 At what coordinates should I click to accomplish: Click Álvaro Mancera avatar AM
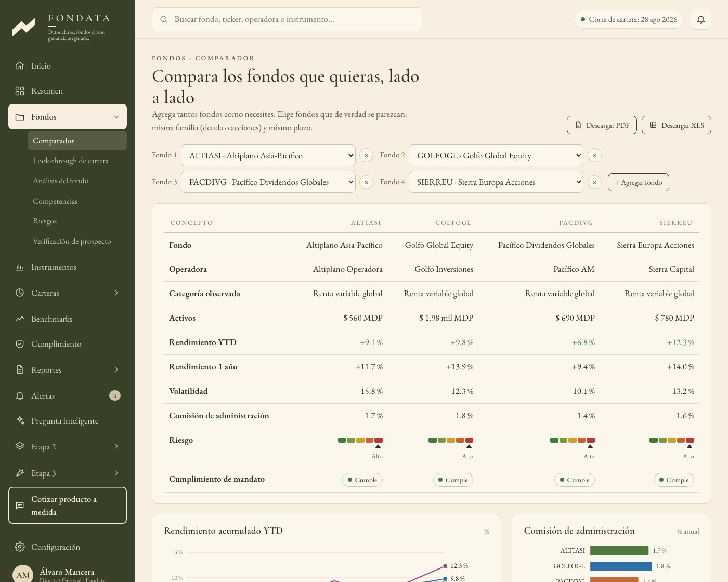point(23,574)
